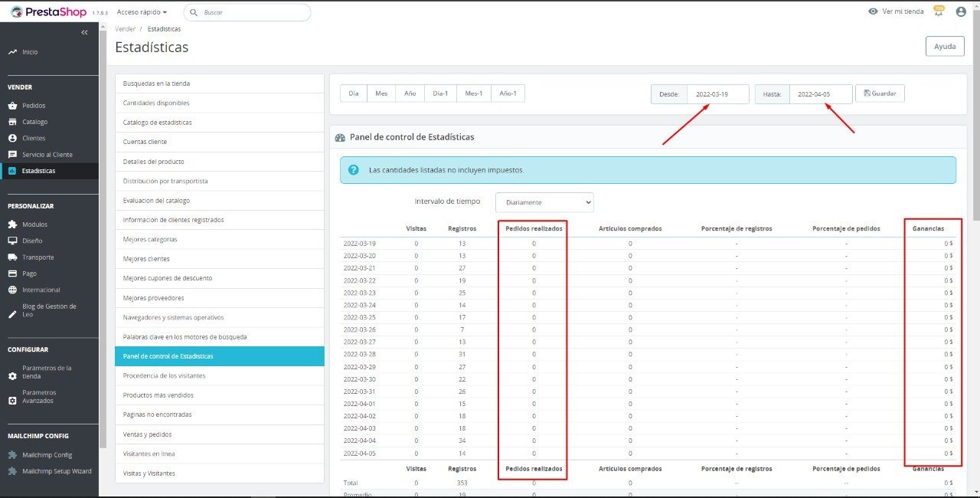Open Búsquedas en la tienda stats
The image size is (980, 498).
[220, 84]
